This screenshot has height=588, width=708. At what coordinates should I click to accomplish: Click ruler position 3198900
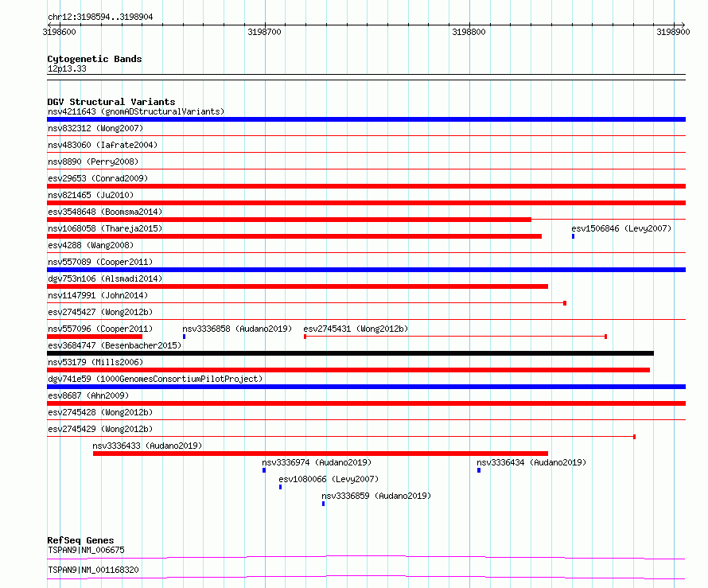click(673, 32)
